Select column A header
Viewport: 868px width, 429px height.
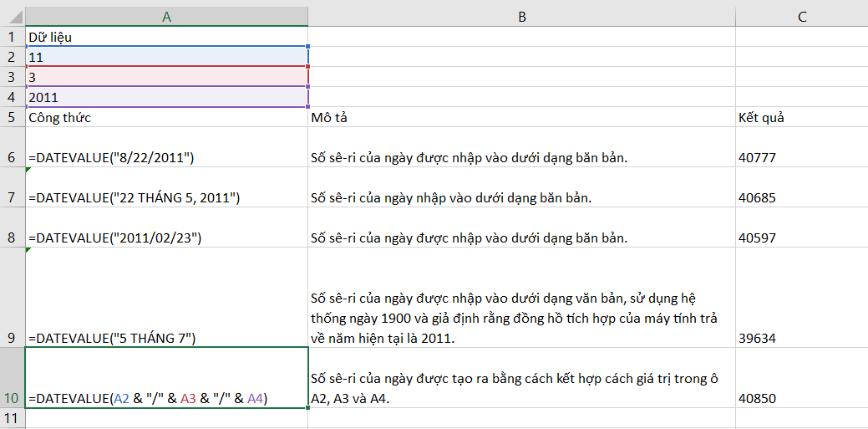166,17
